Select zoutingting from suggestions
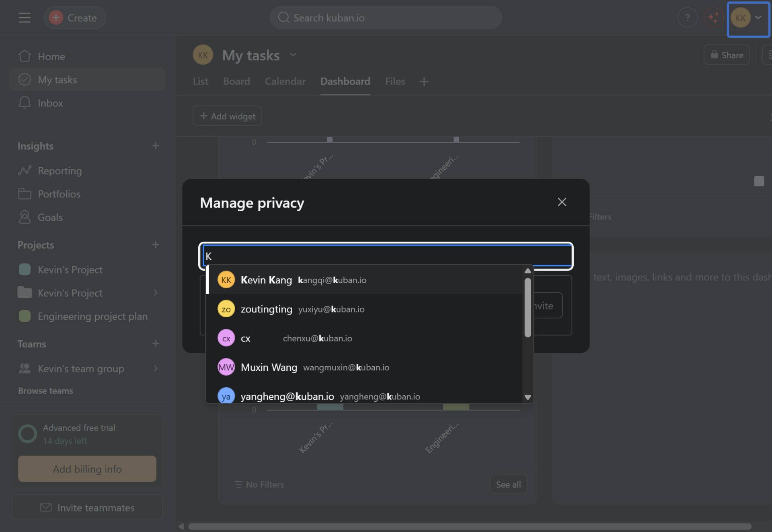Screen dimensions: 772x532 [364, 309]
